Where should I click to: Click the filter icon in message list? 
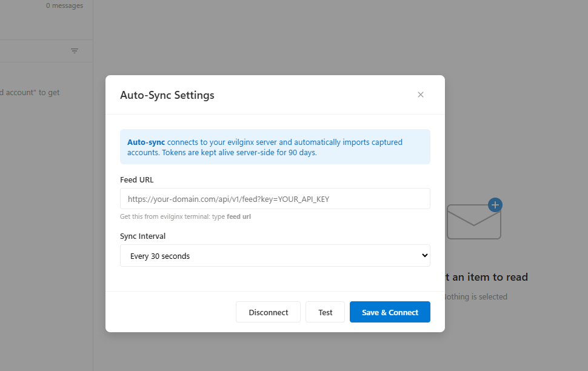tap(75, 51)
